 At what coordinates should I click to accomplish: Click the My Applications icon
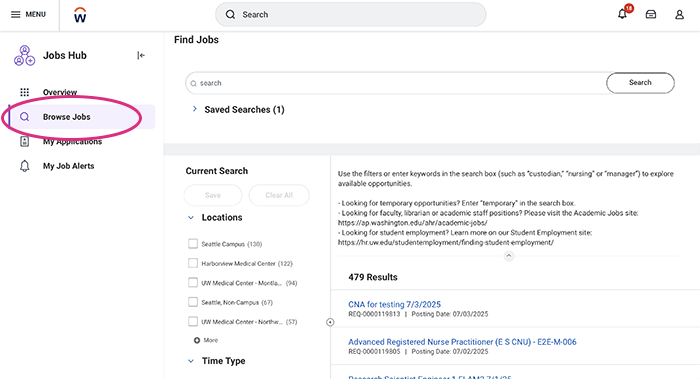25,142
